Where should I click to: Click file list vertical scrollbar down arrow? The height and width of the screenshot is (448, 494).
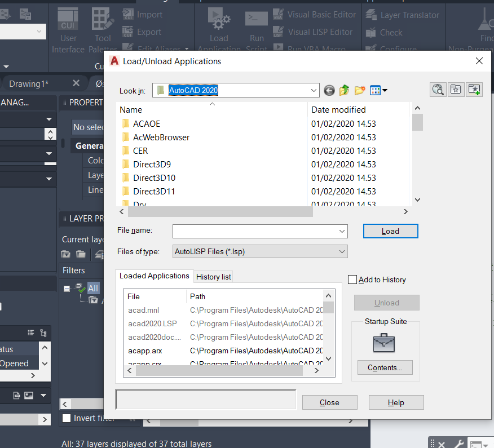coord(417,199)
